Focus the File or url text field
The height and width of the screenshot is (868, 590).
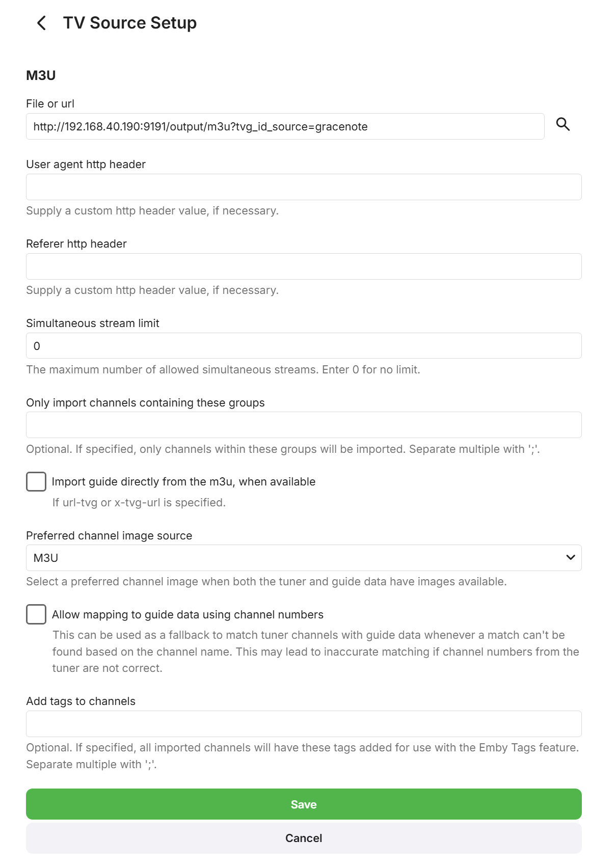click(x=285, y=127)
